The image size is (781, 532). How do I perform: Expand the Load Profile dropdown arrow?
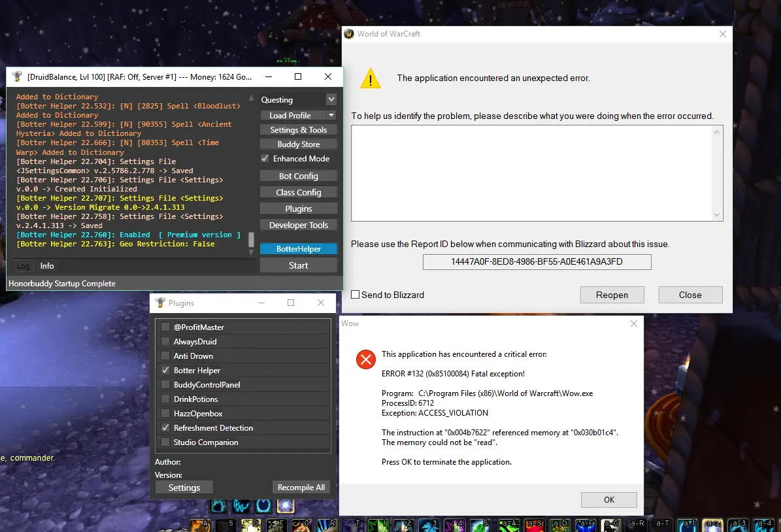click(x=331, y=115)
